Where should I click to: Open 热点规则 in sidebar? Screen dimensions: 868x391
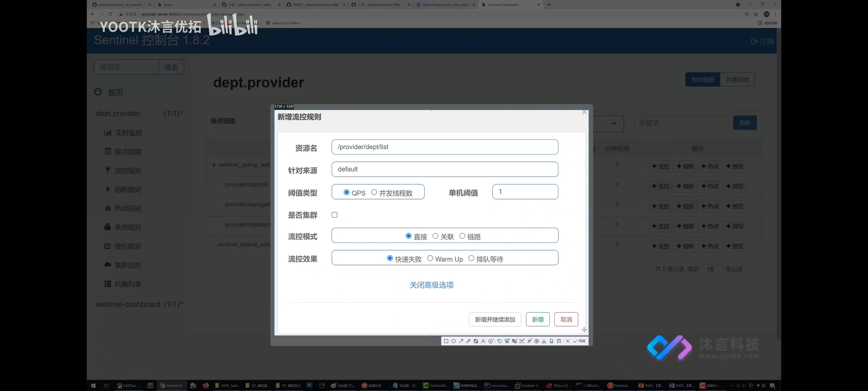click(123, 208)
